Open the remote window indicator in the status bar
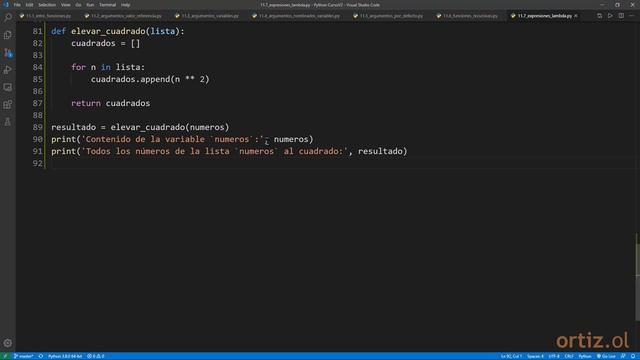Viewport: 640px width, 360px height. (x=5, y=356)
